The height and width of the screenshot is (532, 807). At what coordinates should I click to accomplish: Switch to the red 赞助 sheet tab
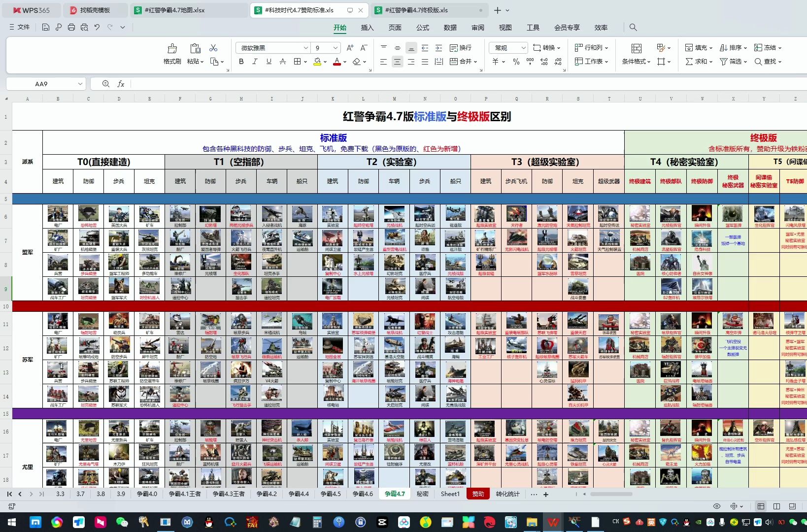(478, 494)
